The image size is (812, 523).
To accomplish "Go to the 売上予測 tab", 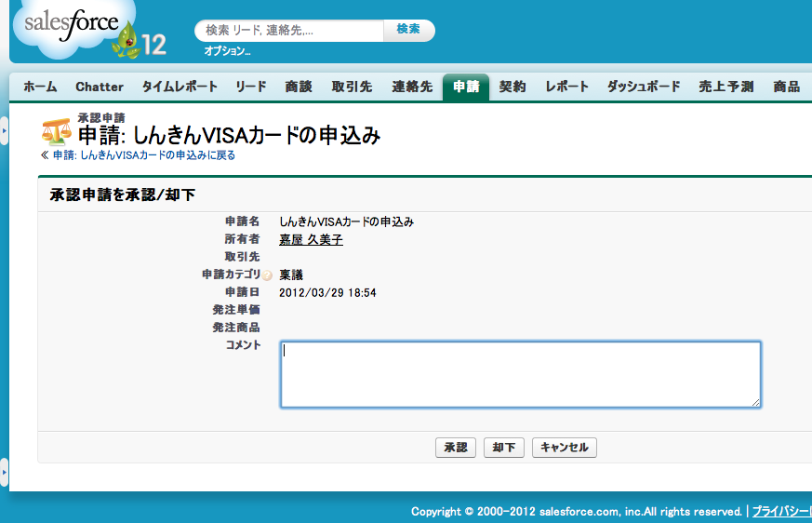I will (x=726, y=87).
